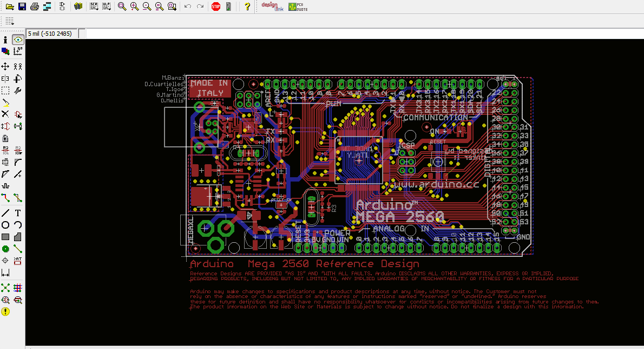Viewport: 644px width, 349px height.
Task: Open the DesignLink search
Action: (272, 7)
